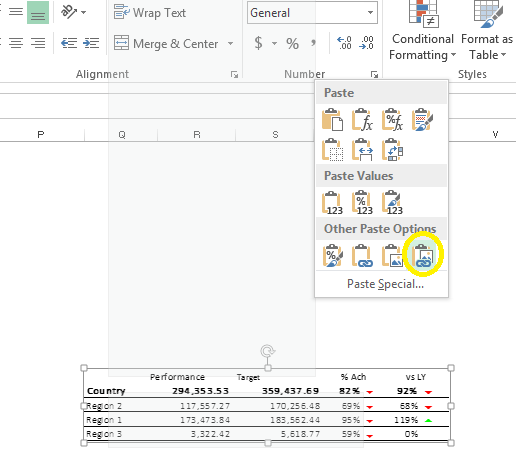526x468 pixels.
Task: Click the Paste Link icon
Action: coord(362,255)
